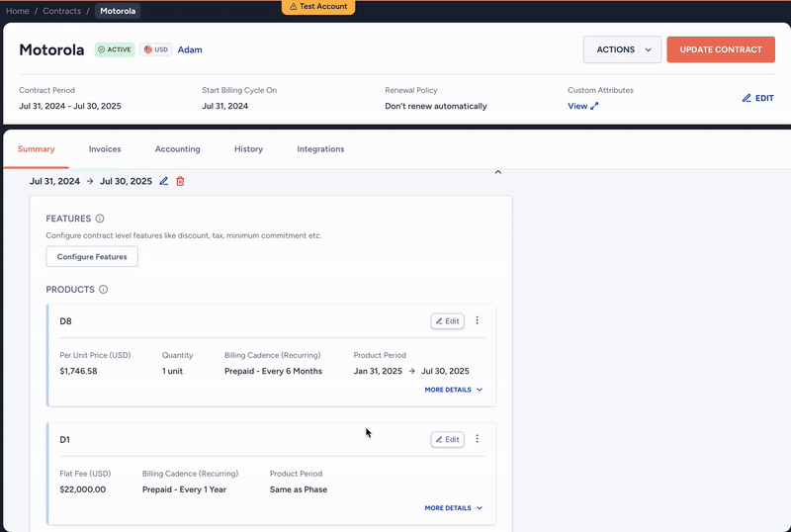Go to Contracts in the breadcrumb
This screenshot has width=791, height=532.
(x=61, y=11)
